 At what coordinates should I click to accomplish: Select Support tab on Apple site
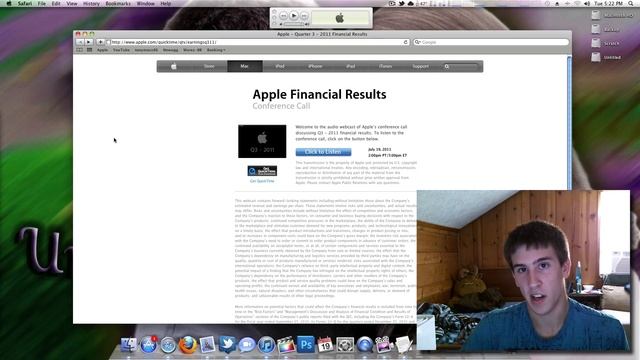pyautogui.click(x=420, y=66)
